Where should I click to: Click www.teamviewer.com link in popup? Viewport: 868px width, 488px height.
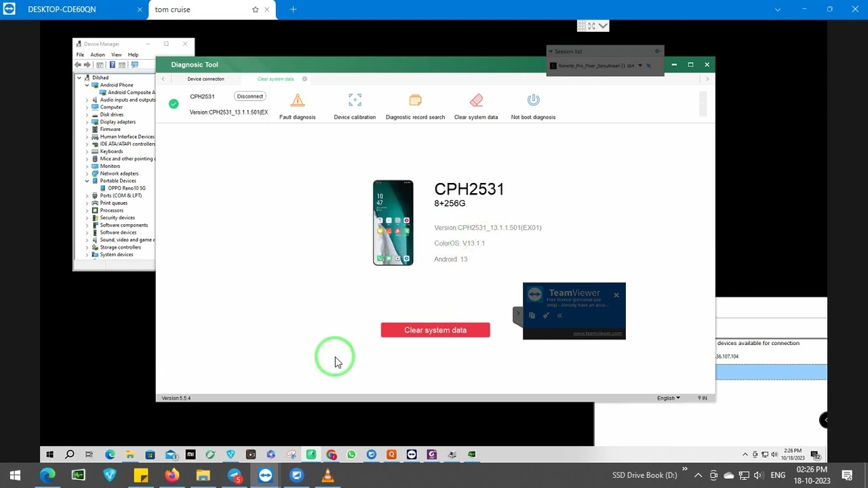pos(597,333)
